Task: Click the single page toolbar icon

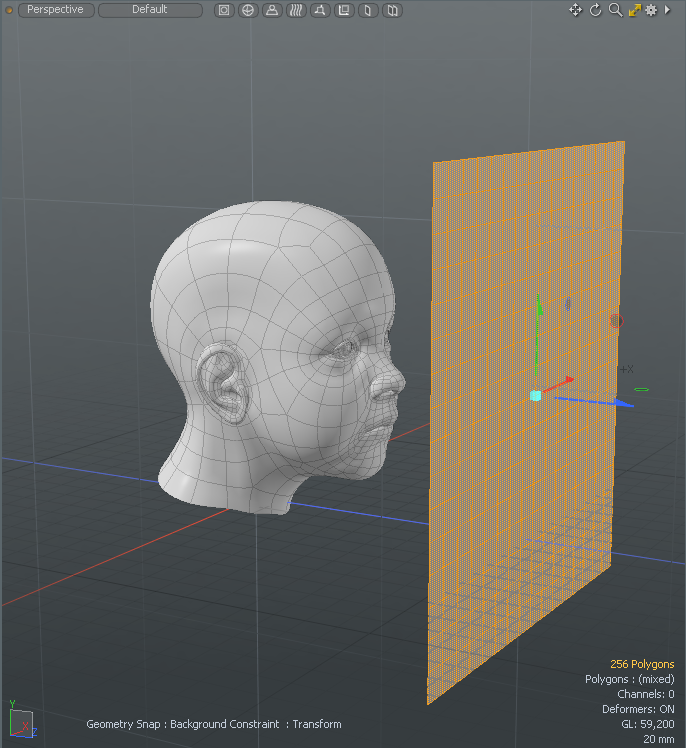Action: 368,10
